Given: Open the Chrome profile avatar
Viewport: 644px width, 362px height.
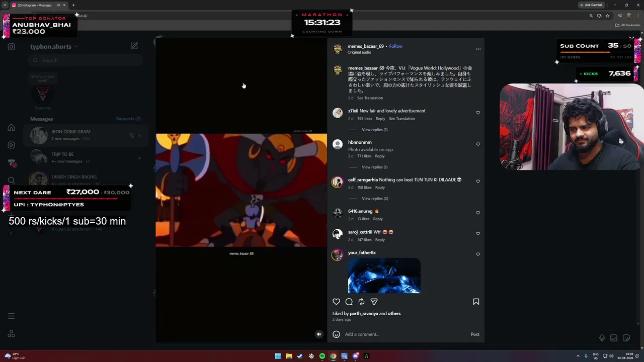Looking at the screenshot, I should [x=629, y=16].
